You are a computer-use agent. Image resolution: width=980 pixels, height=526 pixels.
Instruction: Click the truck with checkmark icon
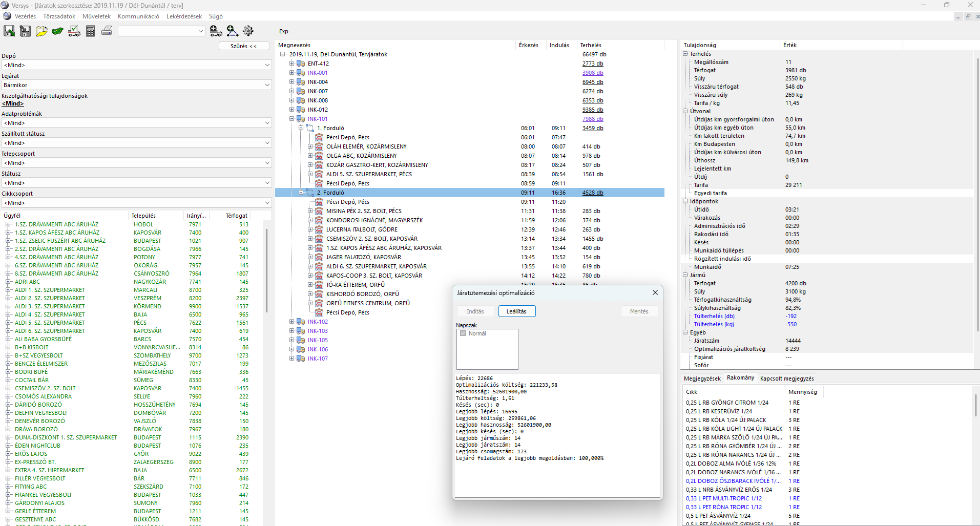click(74, 31)
